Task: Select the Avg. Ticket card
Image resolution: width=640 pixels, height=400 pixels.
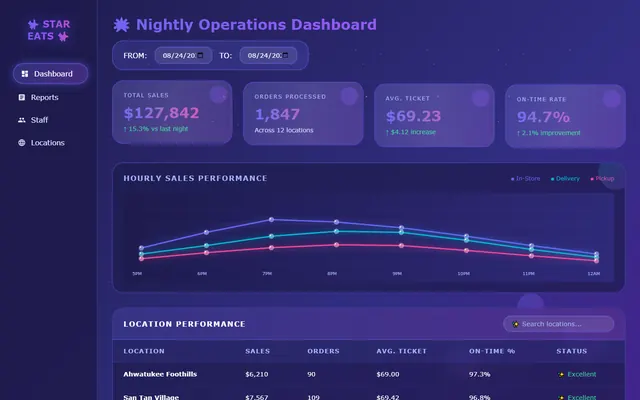Action: (x=434, y=116)
